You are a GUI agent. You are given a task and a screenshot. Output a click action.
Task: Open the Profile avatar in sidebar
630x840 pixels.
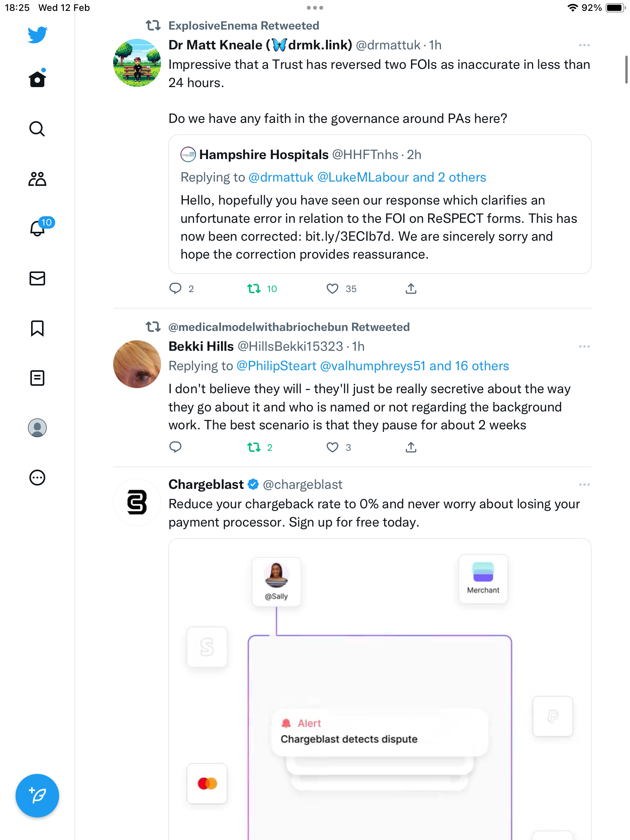click(x=37, y=428)
